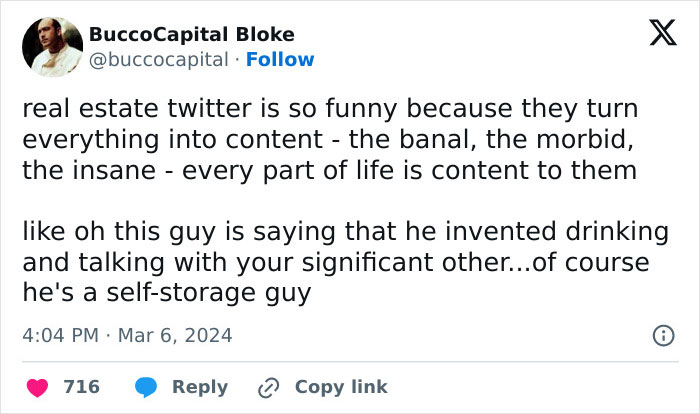Like the tweet with the heart icon

pyautogui.click(x=36, y=386)
